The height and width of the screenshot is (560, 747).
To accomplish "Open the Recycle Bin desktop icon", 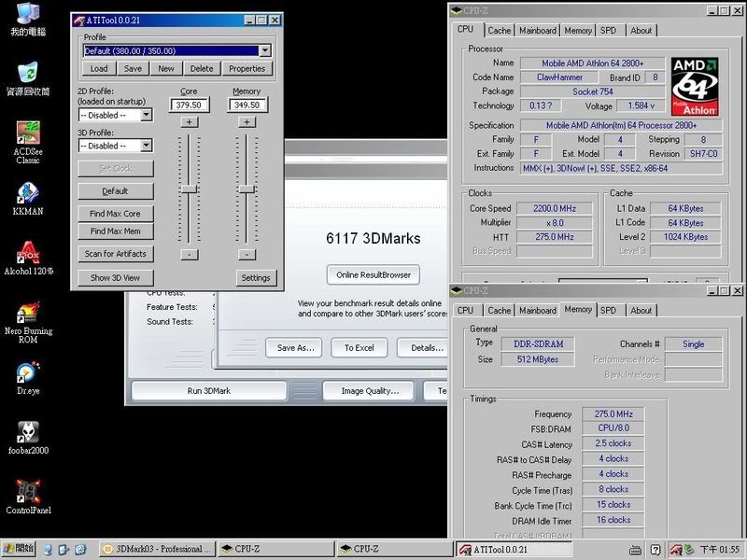I will (28, 78).
